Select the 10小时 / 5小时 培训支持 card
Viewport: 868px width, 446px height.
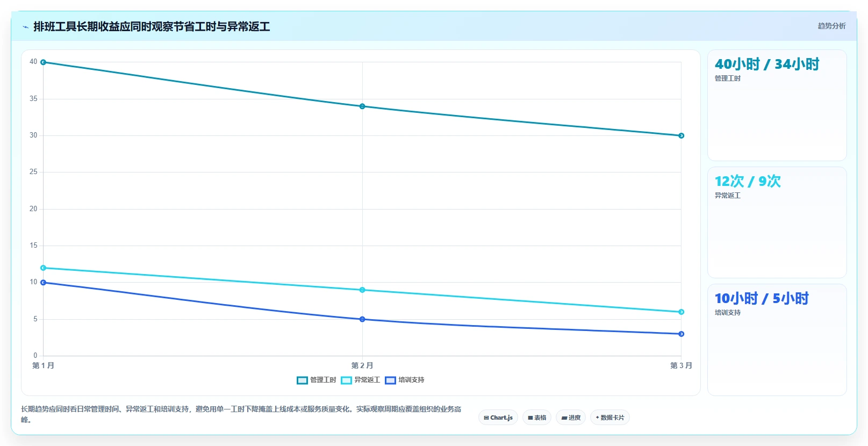[x=777, y=340]
